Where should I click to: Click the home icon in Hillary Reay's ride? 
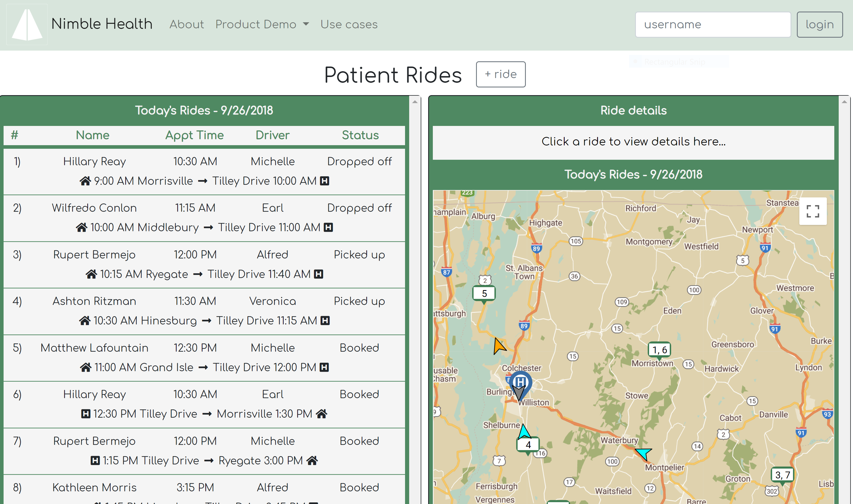pyautogui.click(x=85, y=181)
